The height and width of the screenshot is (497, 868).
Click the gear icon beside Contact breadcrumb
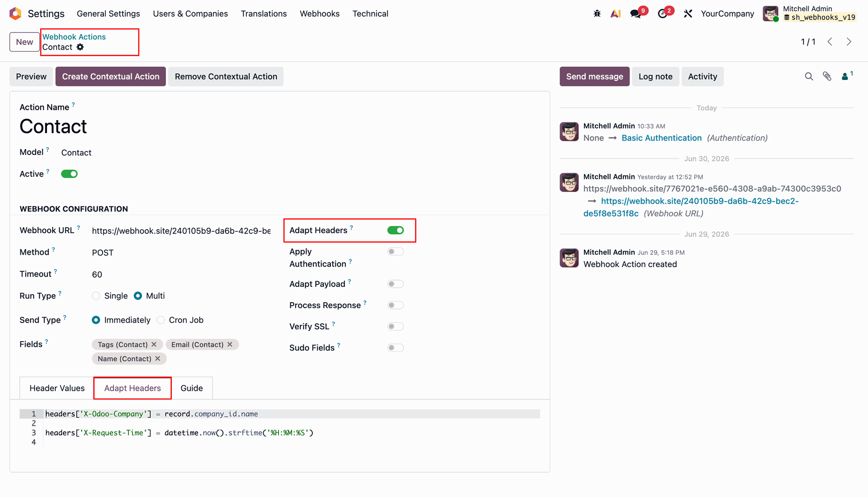80,47
